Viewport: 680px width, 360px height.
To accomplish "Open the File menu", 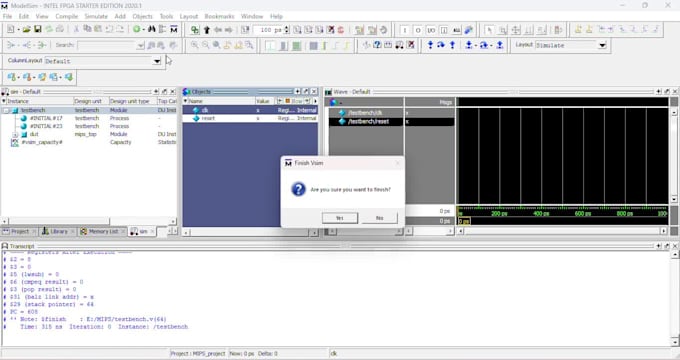I will (7, 16).
